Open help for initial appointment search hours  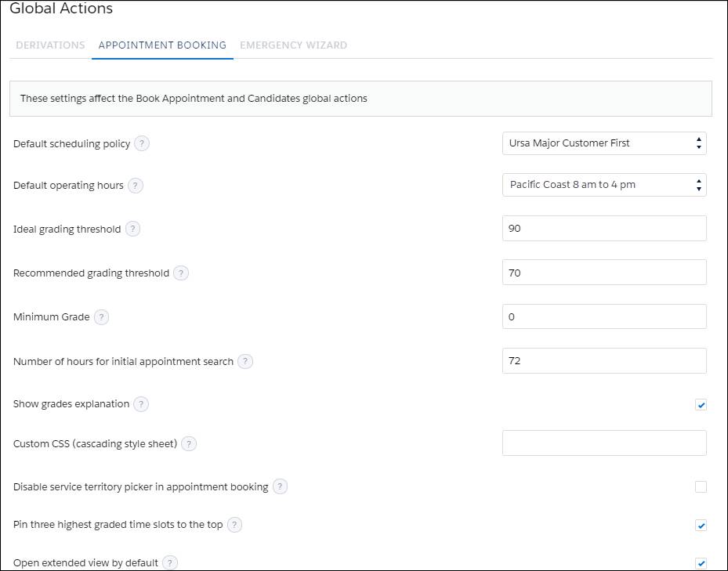245,362
